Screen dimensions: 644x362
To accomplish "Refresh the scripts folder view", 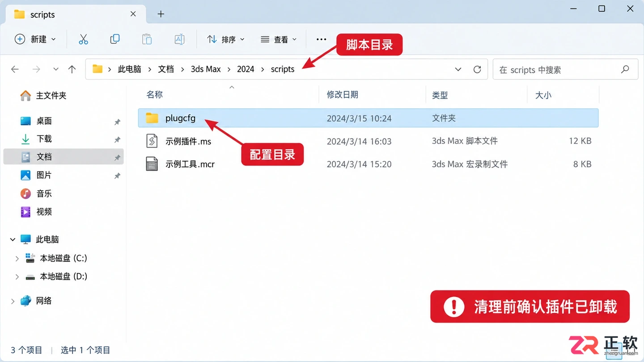I will click(477, 69).
